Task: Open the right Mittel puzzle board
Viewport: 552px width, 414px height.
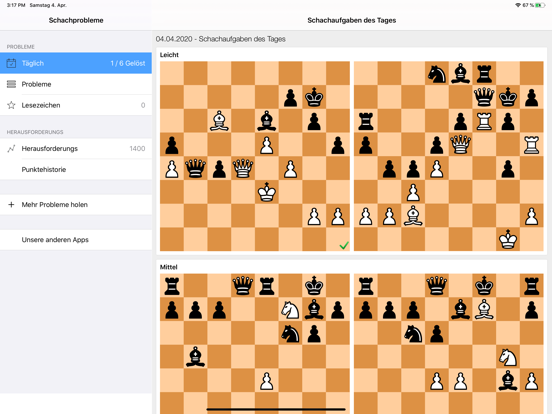Action: (x=449, y=344)
